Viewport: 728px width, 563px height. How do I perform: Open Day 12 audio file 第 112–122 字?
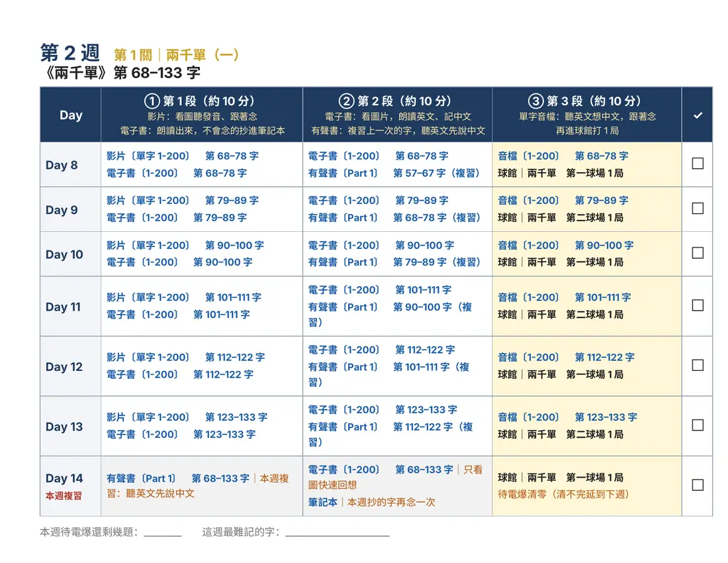coord(566,357)
